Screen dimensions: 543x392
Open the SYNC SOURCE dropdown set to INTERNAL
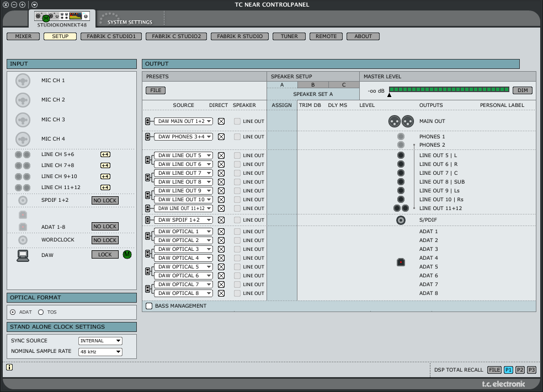[100, 341]
